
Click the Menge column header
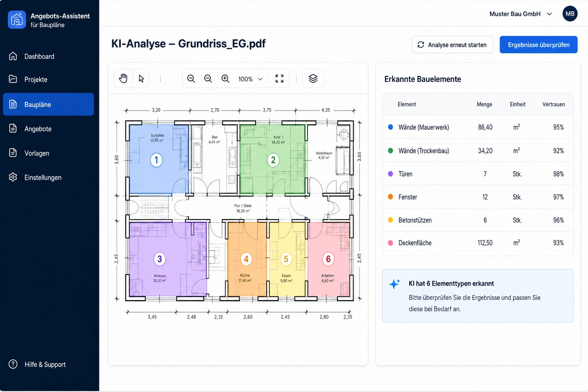(484, 104)
